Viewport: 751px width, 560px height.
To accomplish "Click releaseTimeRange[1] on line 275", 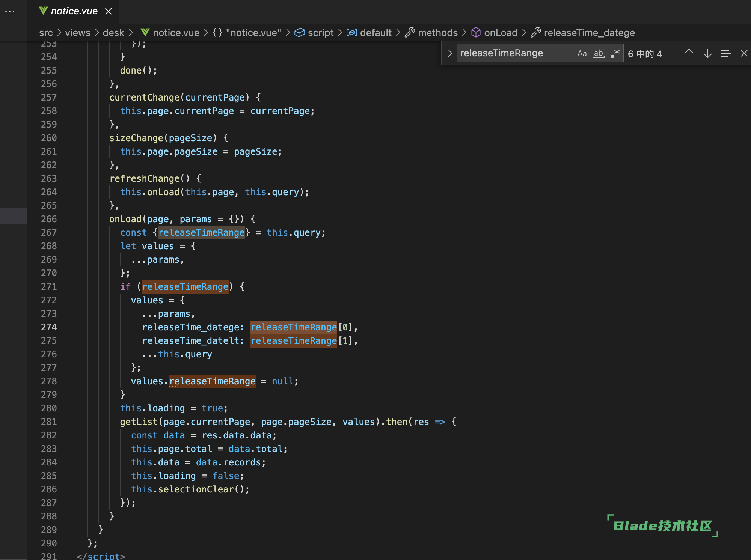I will (302, 340).
